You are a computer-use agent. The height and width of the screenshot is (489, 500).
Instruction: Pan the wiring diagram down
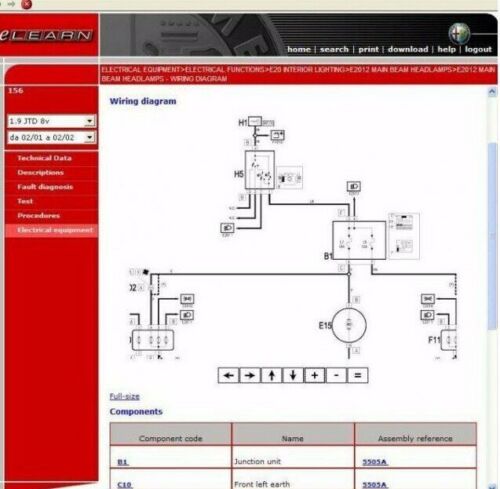point(293,375)
